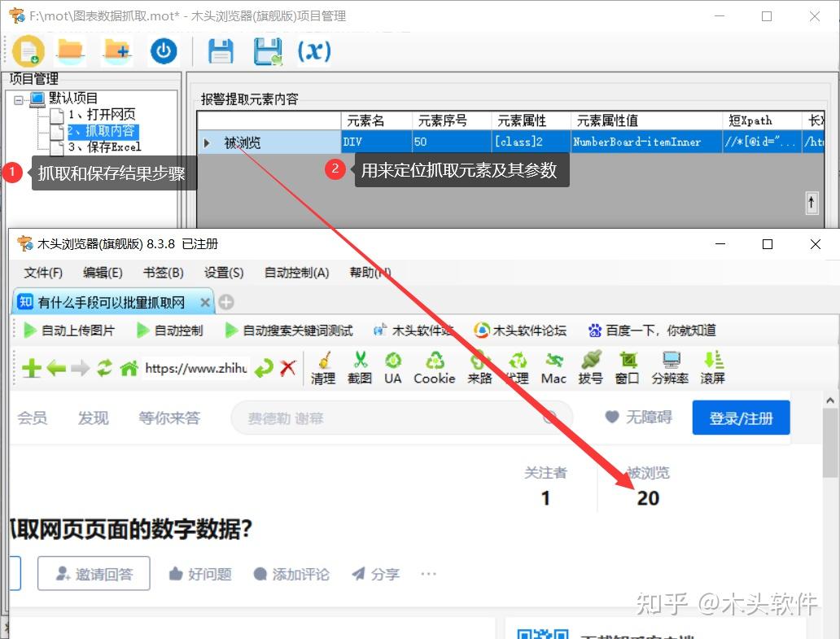Viewport: 840px width, 639px height.
Task: Open the 书签(B) menu
Action: tap(163, 273)
